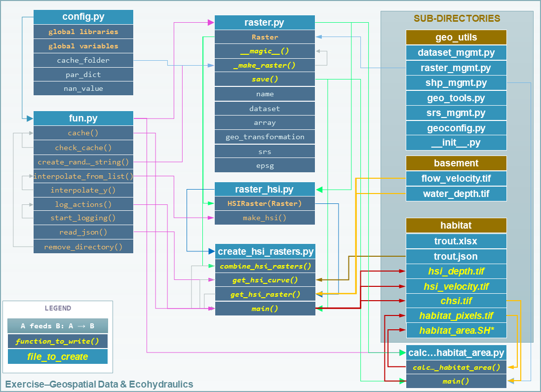This screenshot has width=541, height=392.
Task: Click the file_to_create legend swatch
Action: [x=58, y=356]
